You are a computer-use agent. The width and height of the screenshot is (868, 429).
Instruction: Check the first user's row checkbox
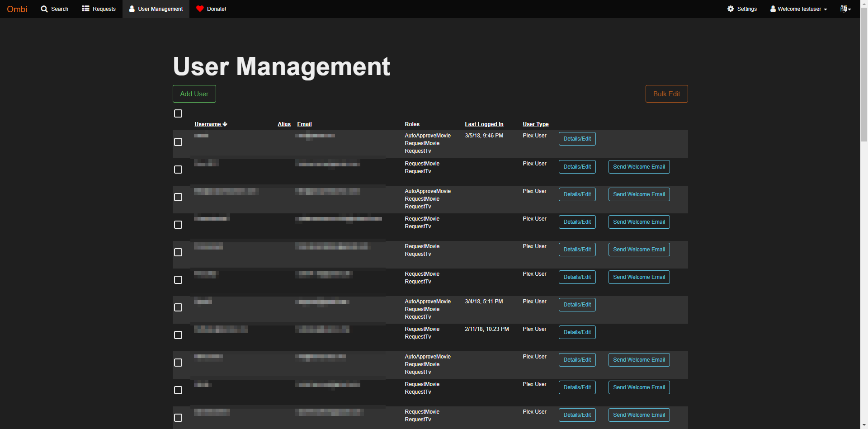(178, 141)
